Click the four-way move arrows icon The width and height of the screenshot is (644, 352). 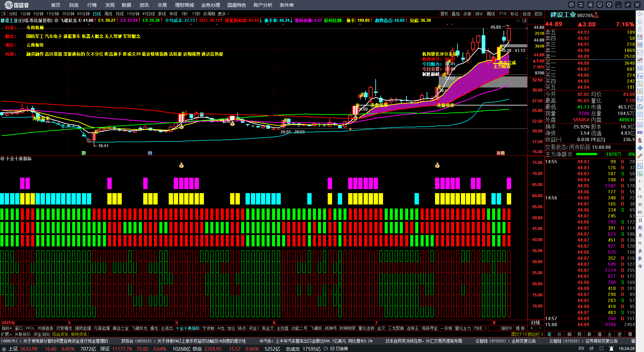tap(640, 148)
